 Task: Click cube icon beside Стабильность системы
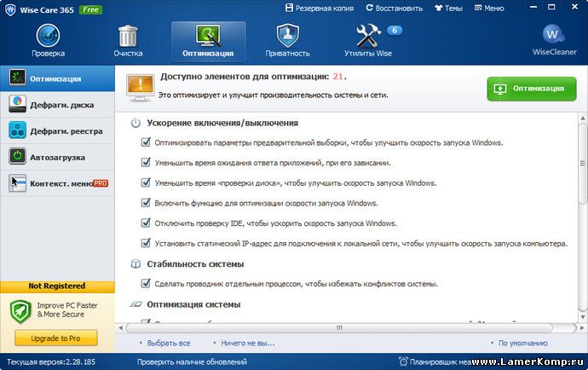tap(135, 263)
